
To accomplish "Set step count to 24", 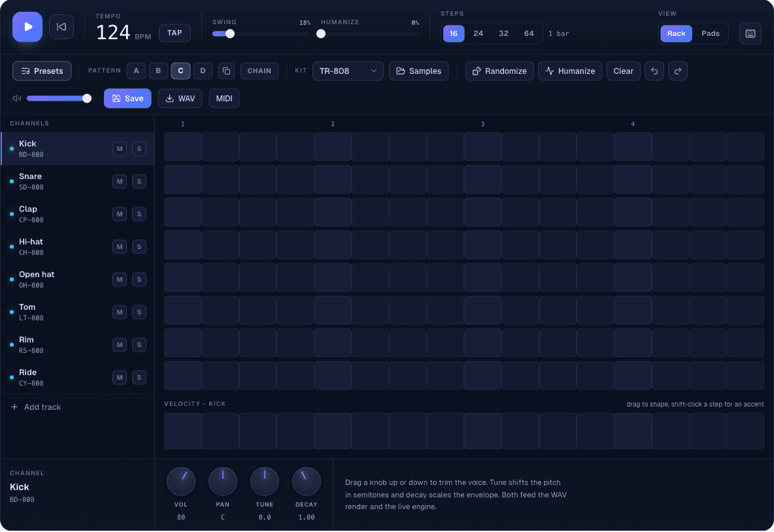I will click(x=479, y=33).
